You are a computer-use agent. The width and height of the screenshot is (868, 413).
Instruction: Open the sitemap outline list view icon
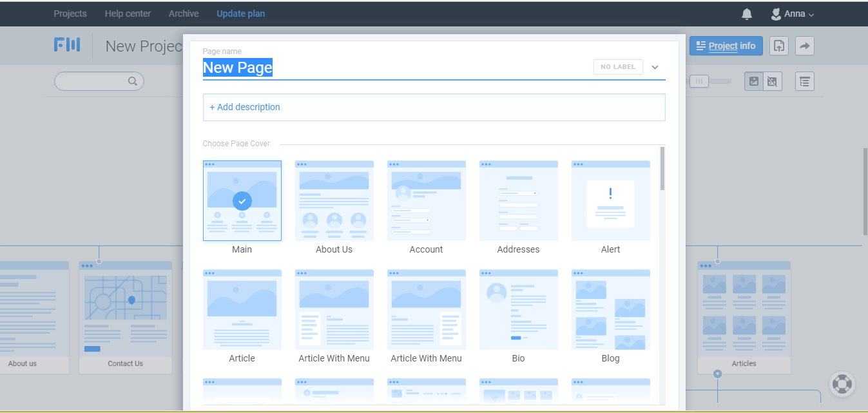pyautogui.click(x=804, y=81)
